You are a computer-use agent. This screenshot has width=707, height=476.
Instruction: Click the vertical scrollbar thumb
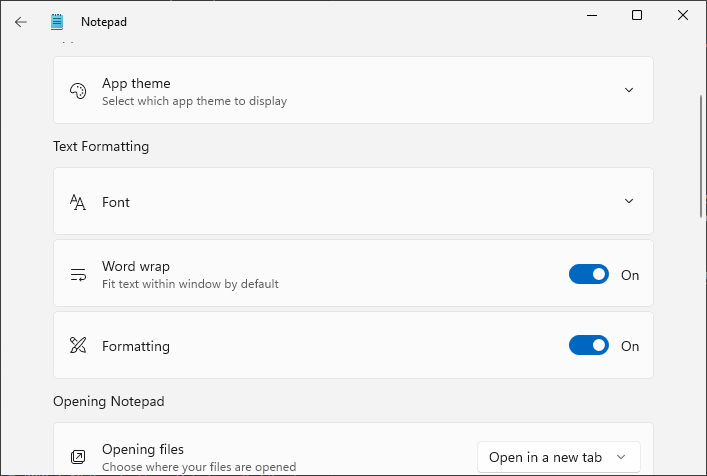[x=701, y=156]
